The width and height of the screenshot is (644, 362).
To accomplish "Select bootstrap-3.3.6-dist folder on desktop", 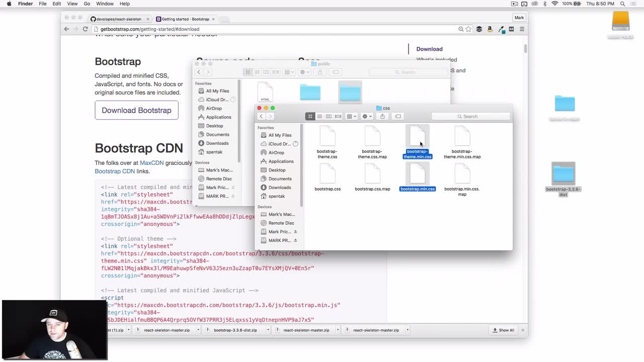I will tap(563, 179).
